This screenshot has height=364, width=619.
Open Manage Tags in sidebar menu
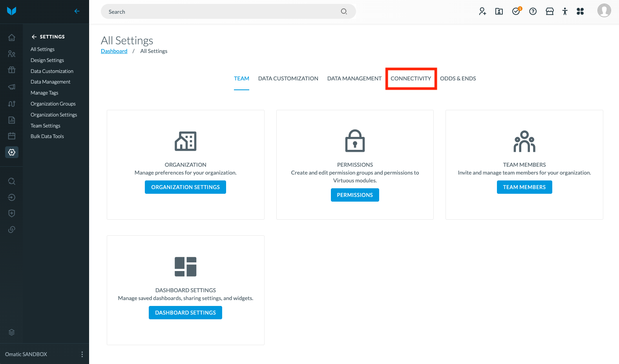point(44,93)
